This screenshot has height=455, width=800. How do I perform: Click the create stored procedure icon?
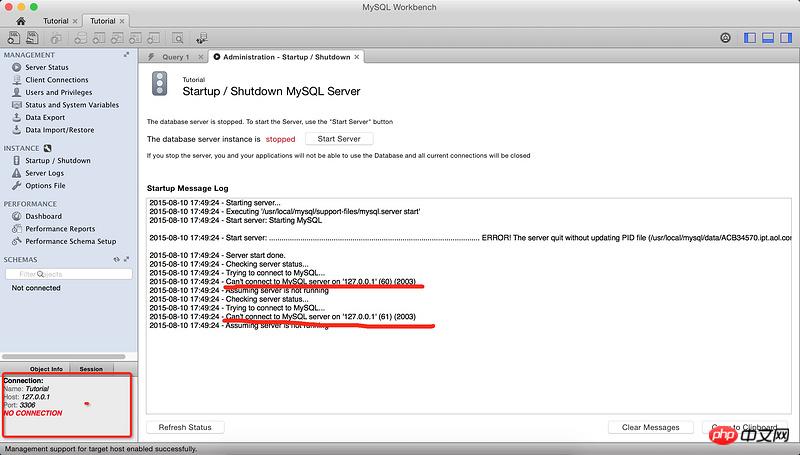[x=135, y=38]
